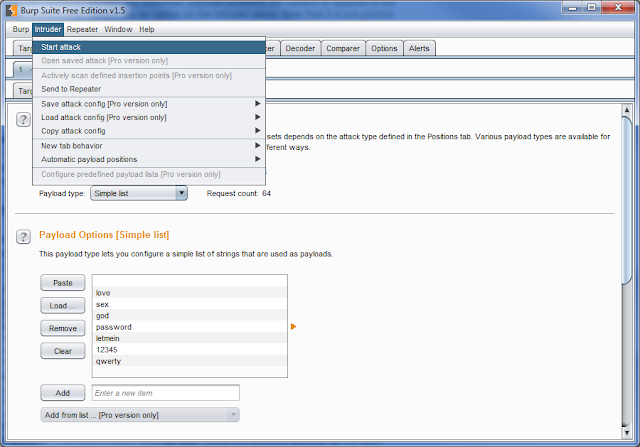Image resolution: width=640 pixels, height=447 pixels.
Task: Switch to the Decoder tab
Action: [x=300, y=48]
